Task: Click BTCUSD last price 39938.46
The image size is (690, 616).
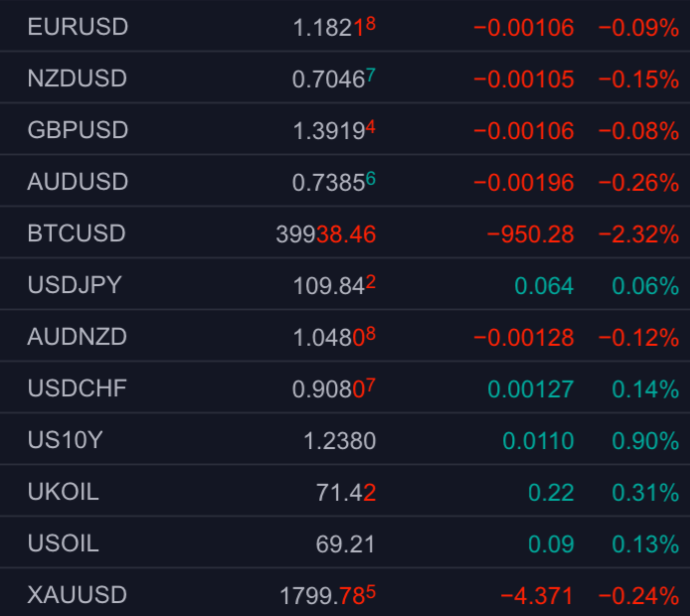Action: 325,234
